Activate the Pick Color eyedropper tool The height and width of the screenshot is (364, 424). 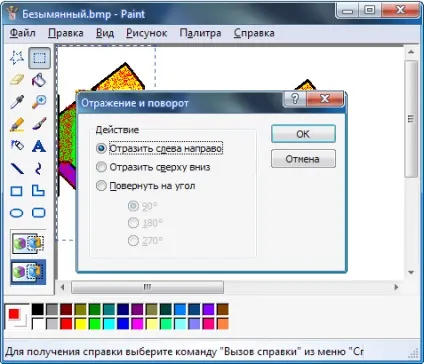[17, 102]
